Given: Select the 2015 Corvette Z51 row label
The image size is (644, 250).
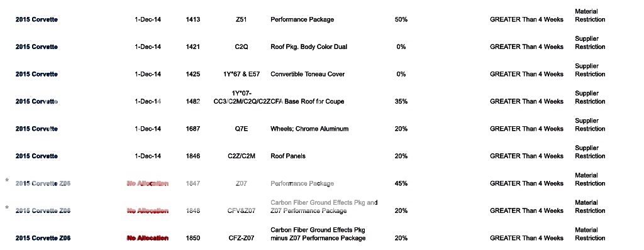Looking at the screenshot, I should (x=36, y=19).
